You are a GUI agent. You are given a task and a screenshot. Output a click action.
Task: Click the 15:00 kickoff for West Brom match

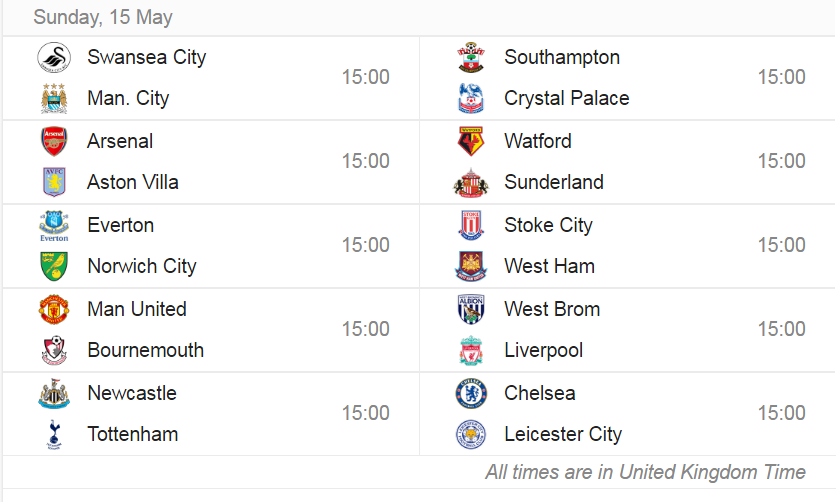[x=782, y=329]
